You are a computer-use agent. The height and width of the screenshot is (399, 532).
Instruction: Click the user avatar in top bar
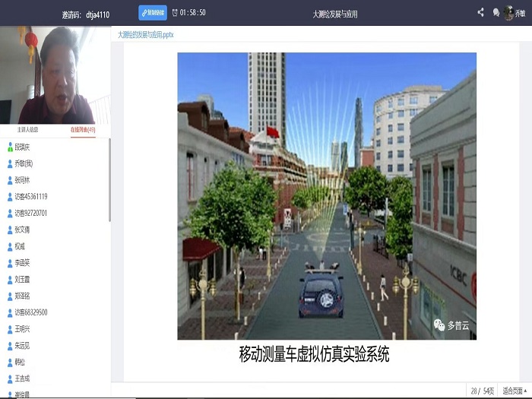(x=508, y=13)
